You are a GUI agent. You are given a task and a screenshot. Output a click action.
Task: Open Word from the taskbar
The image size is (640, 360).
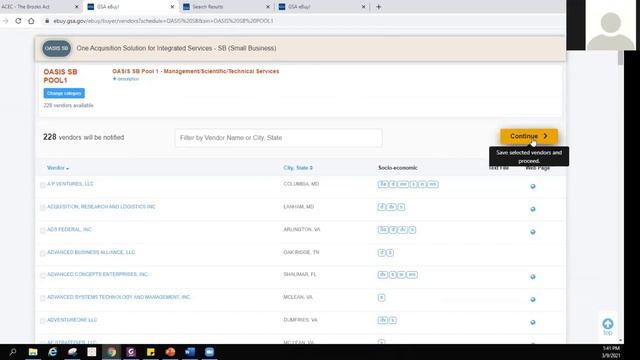click(x=190, y=352)
